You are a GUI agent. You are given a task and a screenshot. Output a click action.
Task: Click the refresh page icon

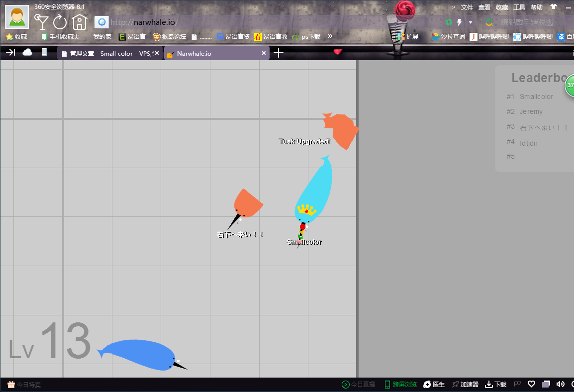[60, 22]
